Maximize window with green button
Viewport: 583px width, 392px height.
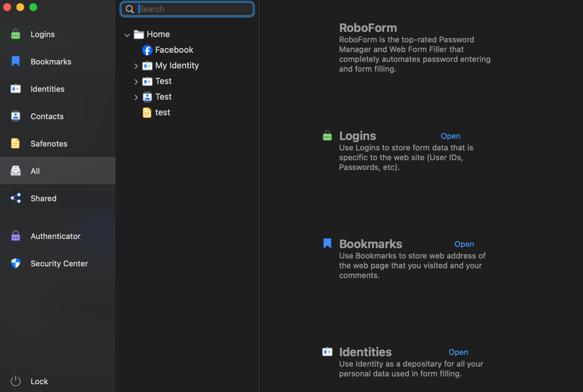pos(33,7)
